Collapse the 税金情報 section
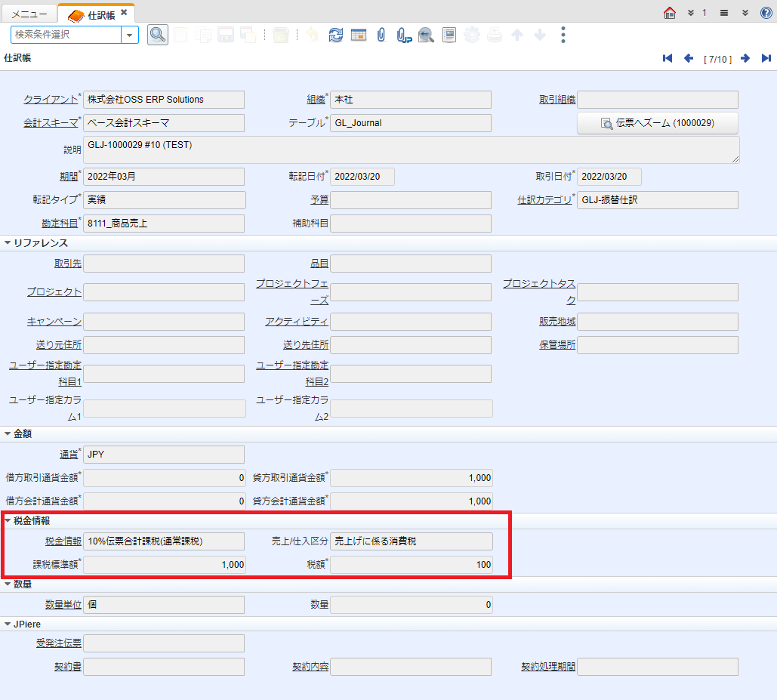 click(x=8, y=521)
